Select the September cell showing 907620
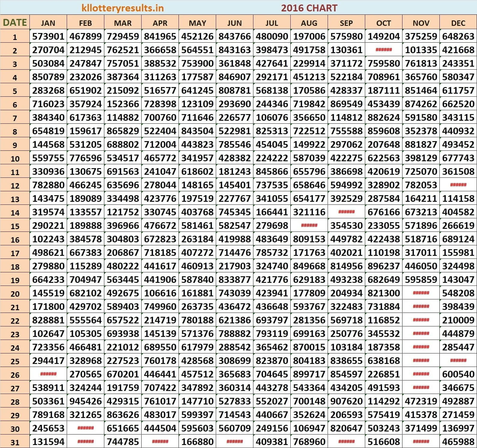This screenshot has width=477, height=448. [x=346, y=401]
